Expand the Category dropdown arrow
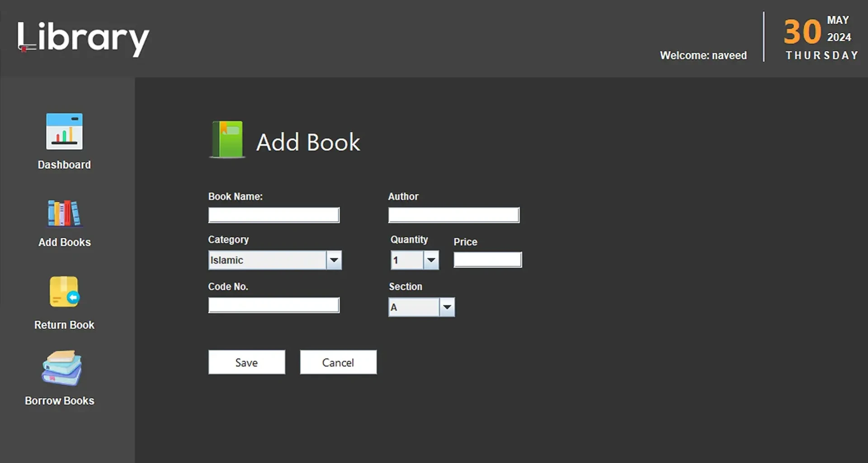 (334, 260)
